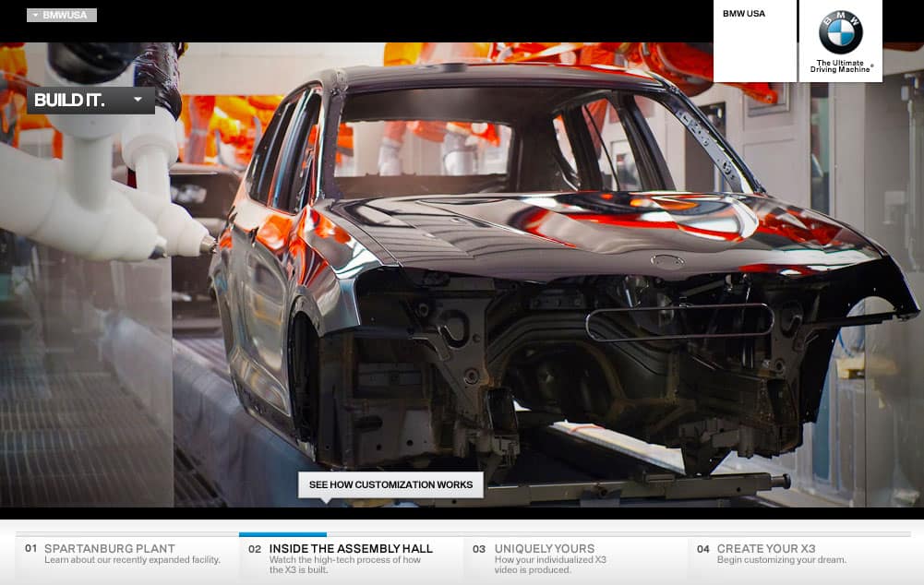Click the arrow icon on BUILD IT.
Image resolution: width=924 pixels, height=585 pixels.
(x=138, y=99)
